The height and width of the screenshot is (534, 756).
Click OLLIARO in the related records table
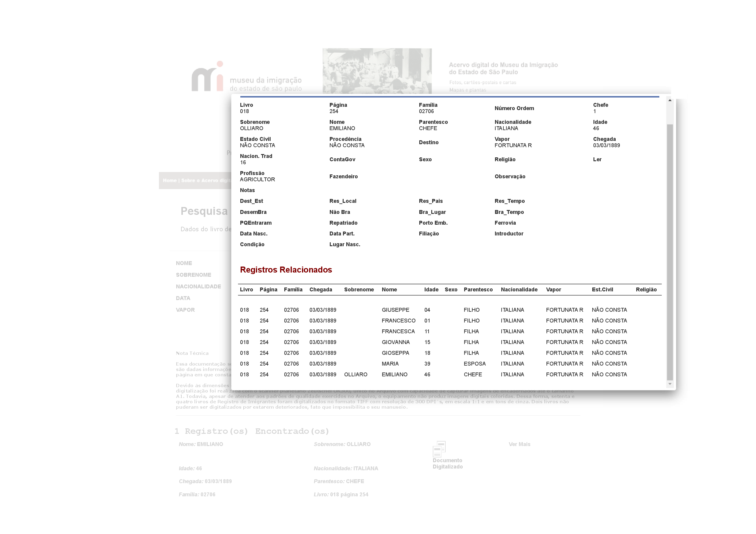tap(356, 374)
